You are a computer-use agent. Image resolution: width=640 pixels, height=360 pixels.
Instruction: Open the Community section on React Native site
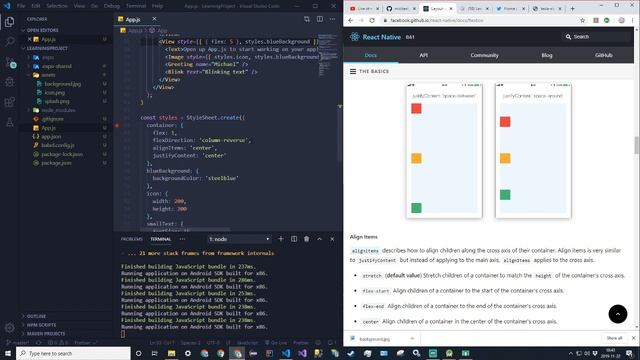[484, 55]
